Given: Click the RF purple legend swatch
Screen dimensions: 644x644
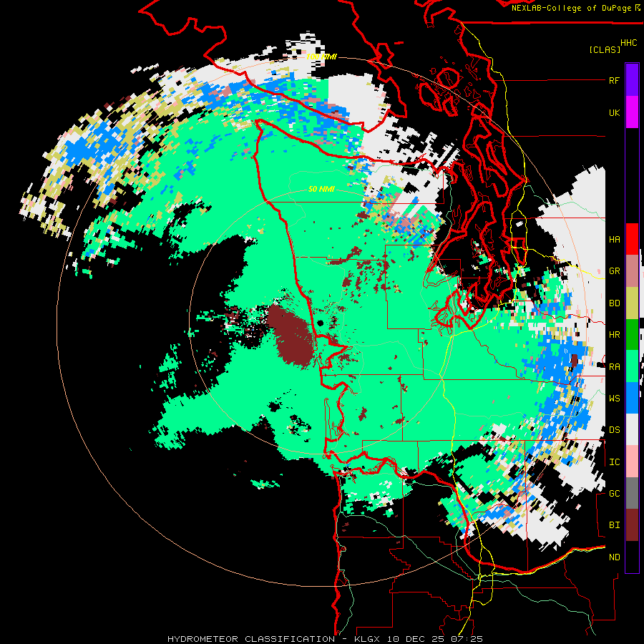Looking at the screenshot, I should point(632,79).
